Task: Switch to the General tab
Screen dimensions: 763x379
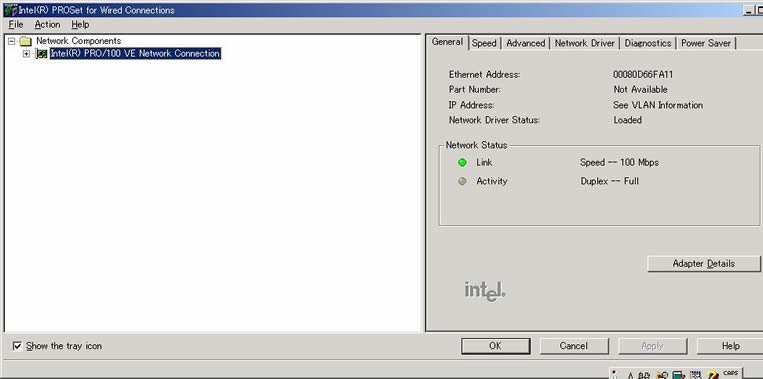Action: click(447, 42)
